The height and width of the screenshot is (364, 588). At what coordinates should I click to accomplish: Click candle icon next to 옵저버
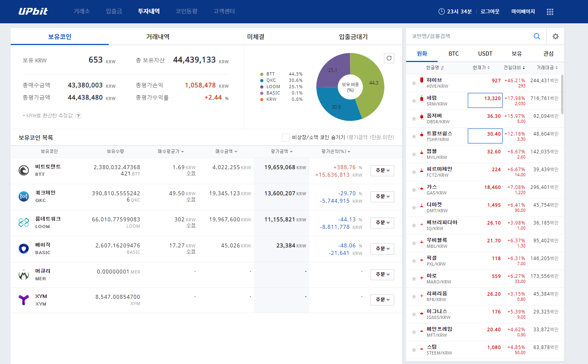pyautogui.click(x=422, y=116)
